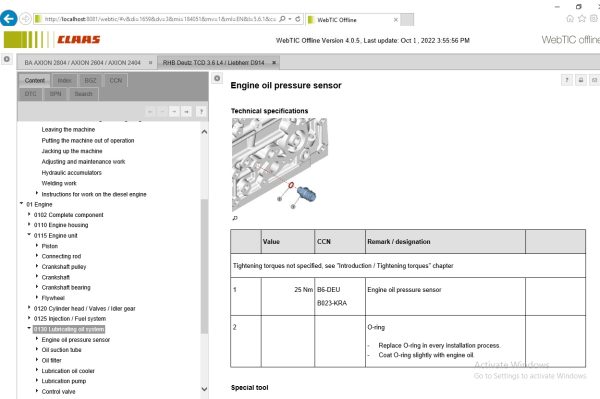Image resolution: width=600 pixels, height=399 pixels.
Task: Select the Crankshaft entry in the tree
Action: tap(55, 277)
